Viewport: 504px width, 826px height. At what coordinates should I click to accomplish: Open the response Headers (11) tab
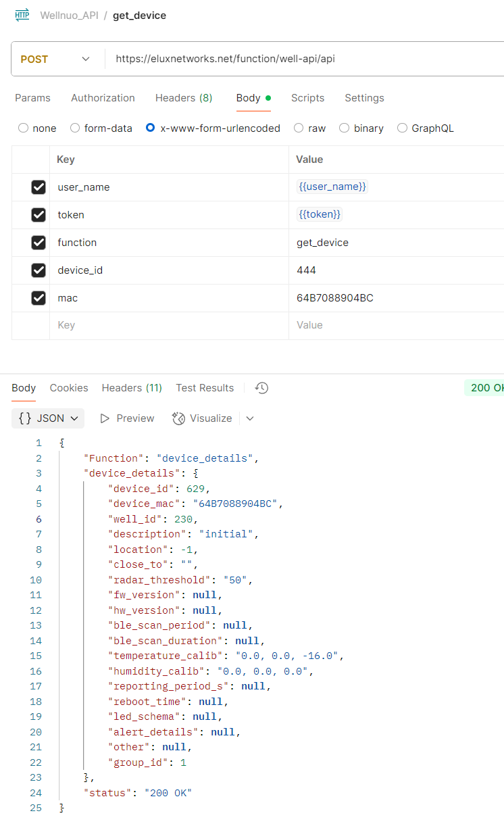(132, 388)
